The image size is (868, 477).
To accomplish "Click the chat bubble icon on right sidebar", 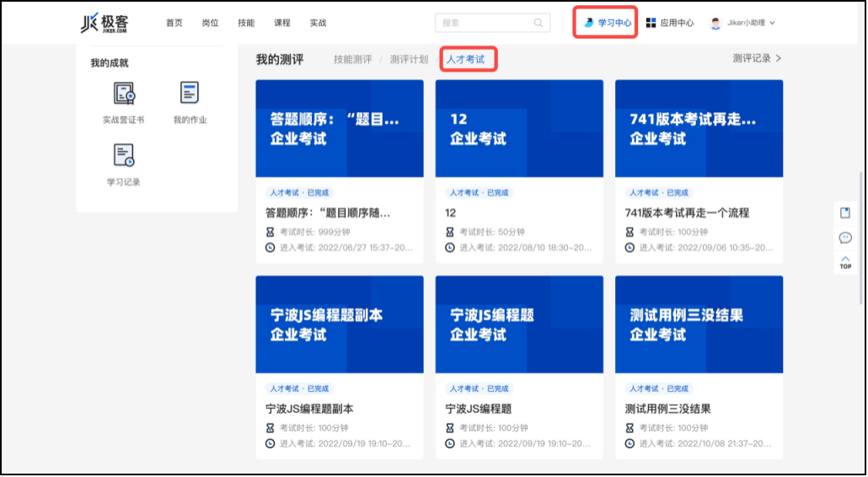I will click(845, 238).
